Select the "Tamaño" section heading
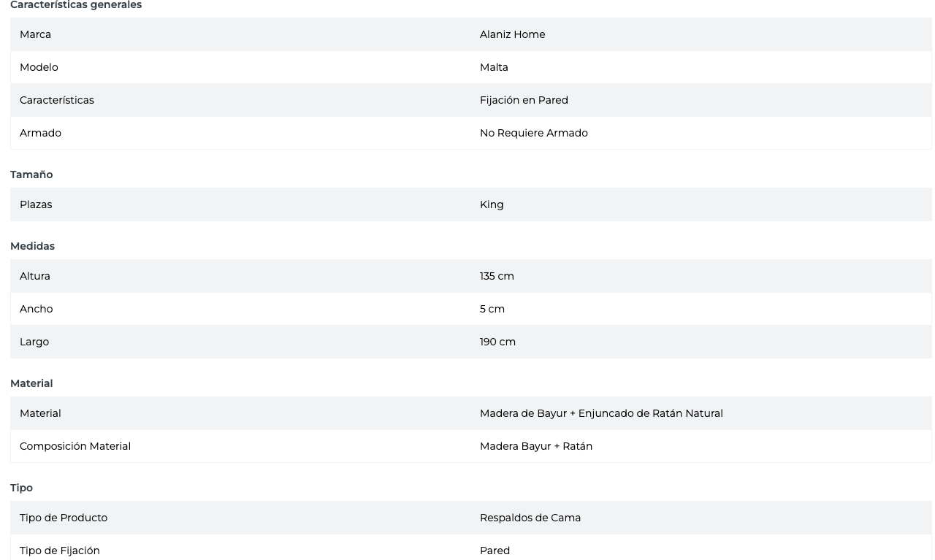The height and width of the screenshot is (560, 935). tap(31, 174)
